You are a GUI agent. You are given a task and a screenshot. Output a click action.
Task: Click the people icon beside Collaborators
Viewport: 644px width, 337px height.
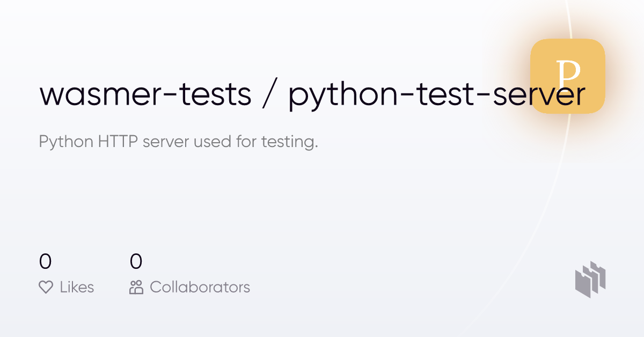coord(136,287)
